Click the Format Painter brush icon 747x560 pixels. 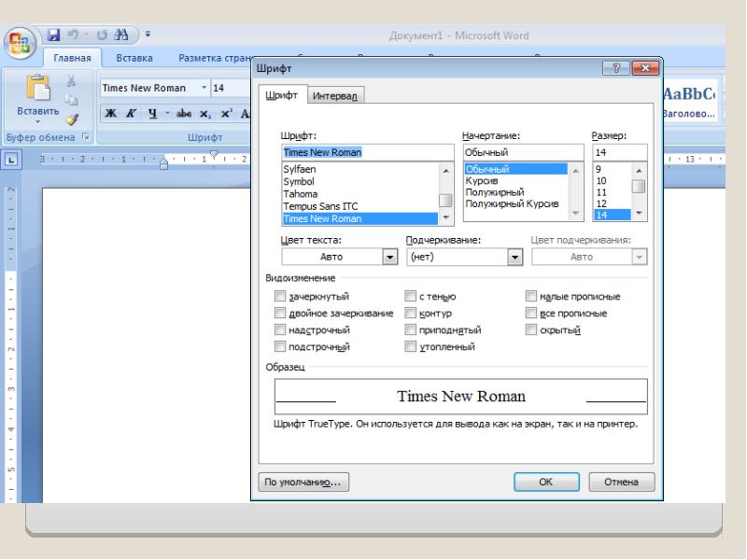(x=71, y=119)
